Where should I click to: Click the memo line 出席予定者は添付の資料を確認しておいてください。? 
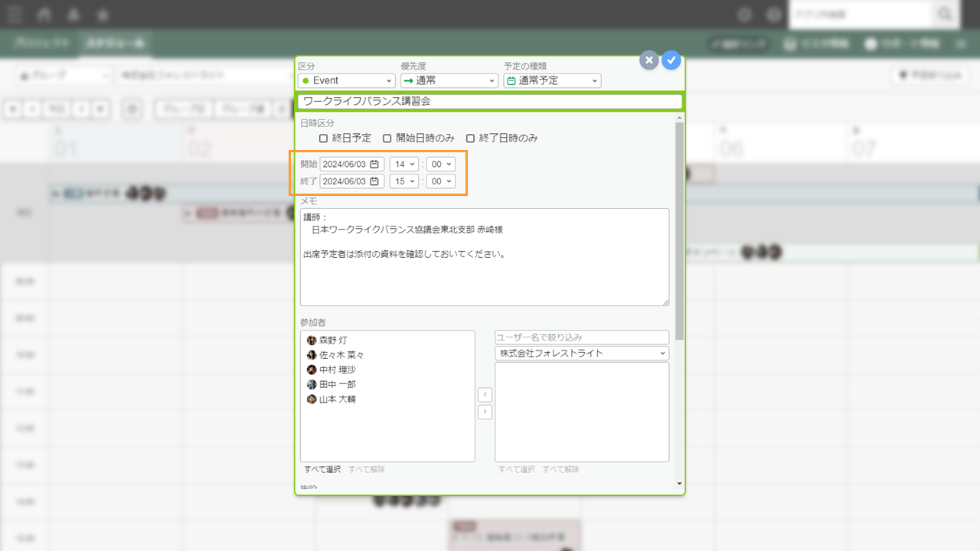[x=405, y=254]
